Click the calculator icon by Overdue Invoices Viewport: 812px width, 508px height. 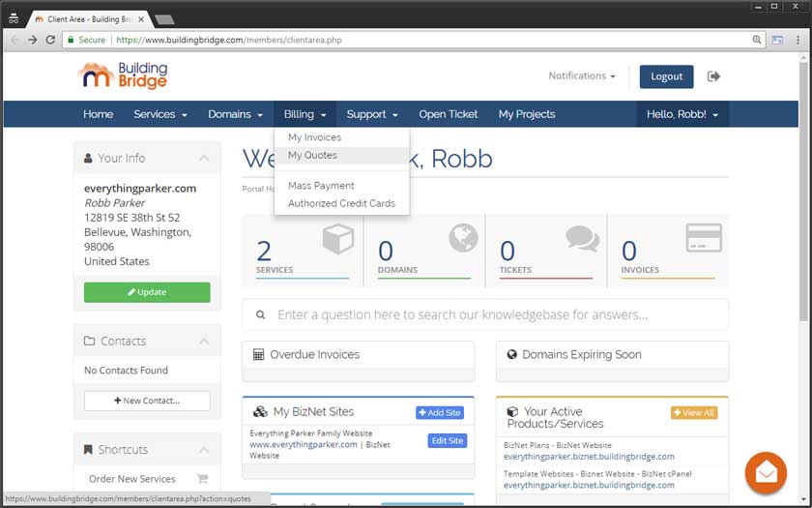pyautogui.click(x=258, y=354)
